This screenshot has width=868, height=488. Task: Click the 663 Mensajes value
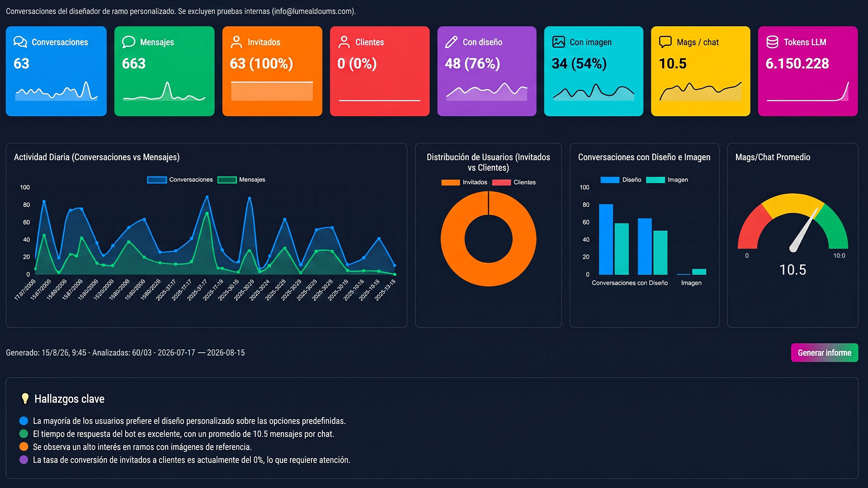click(134, 64)
